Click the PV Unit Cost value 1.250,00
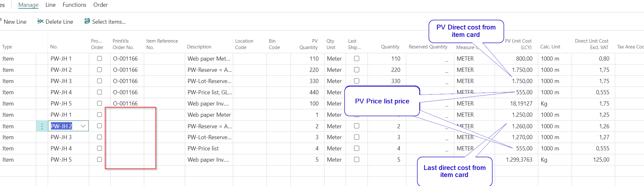This screenshot has height=186, width=644. (x=522, y=115)
